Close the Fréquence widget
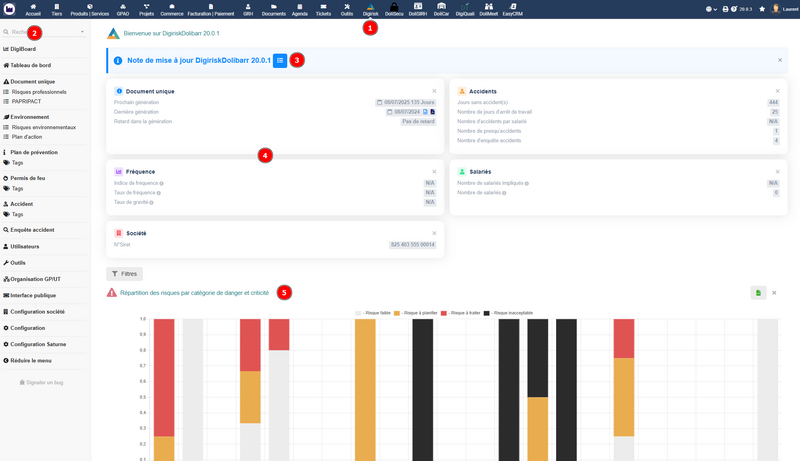800x461 pixels. (x=434, y=172)
